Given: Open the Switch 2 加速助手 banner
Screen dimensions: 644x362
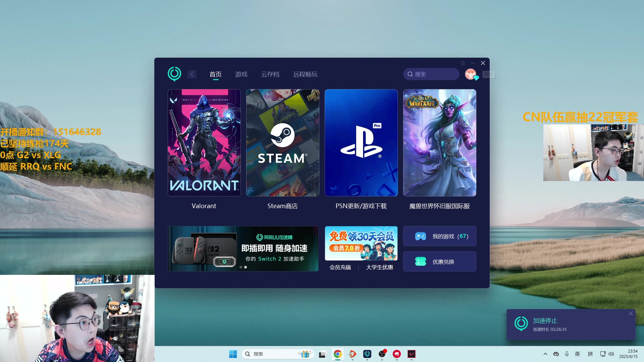Looking at the screenshot, I should (243, 249).
